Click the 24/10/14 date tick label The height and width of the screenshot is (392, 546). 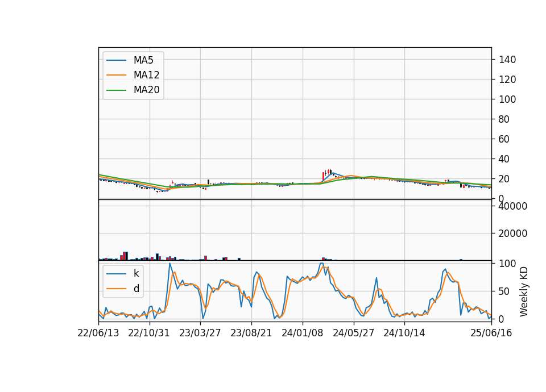[404, 333]
